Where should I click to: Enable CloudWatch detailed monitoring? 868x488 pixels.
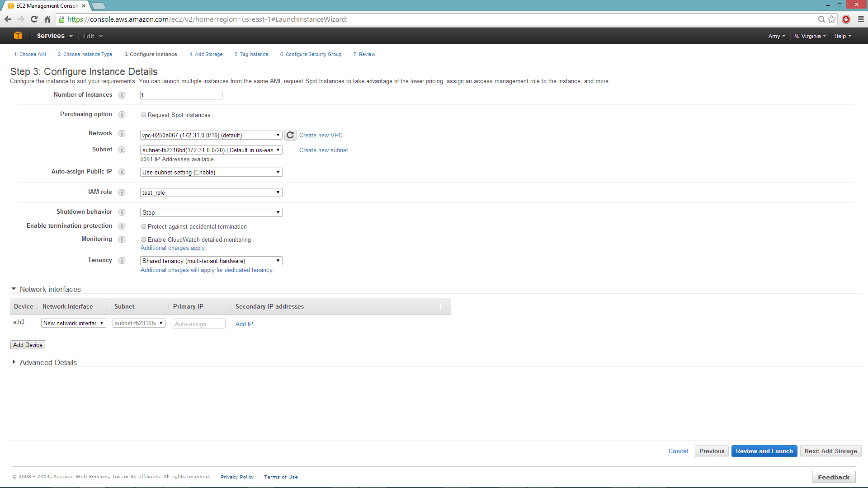tap(144, 239)
